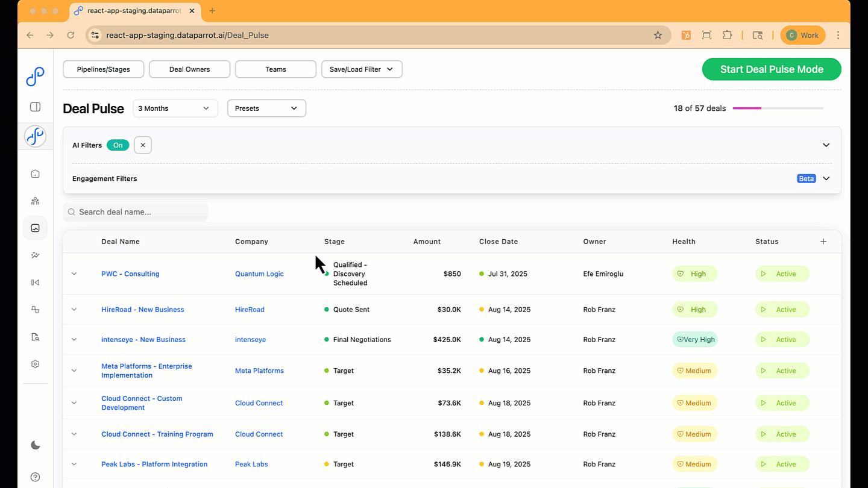
Task: Click the 18 of 57 deals progress bar
Action: 778,108
